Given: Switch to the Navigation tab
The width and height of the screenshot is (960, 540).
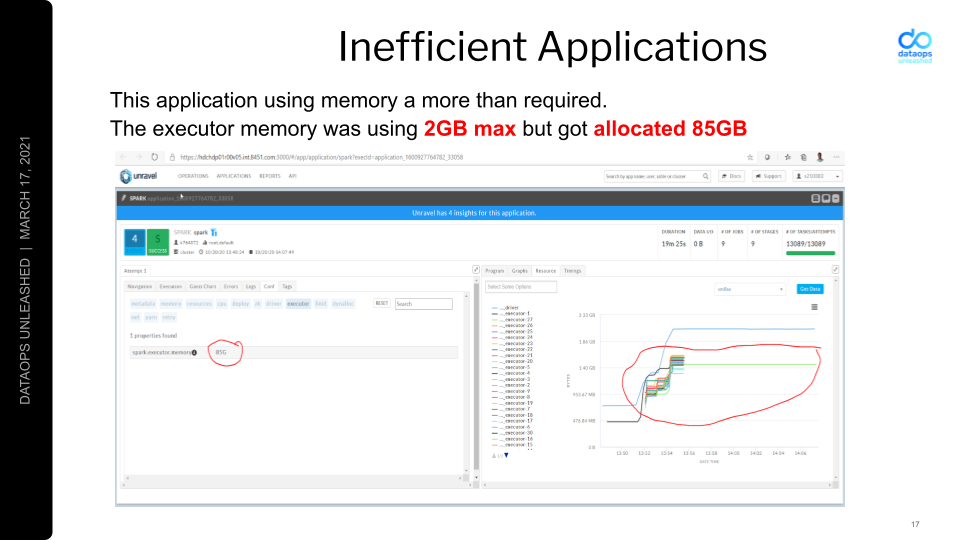Looking at the screenshot, I should pos(140,287).
